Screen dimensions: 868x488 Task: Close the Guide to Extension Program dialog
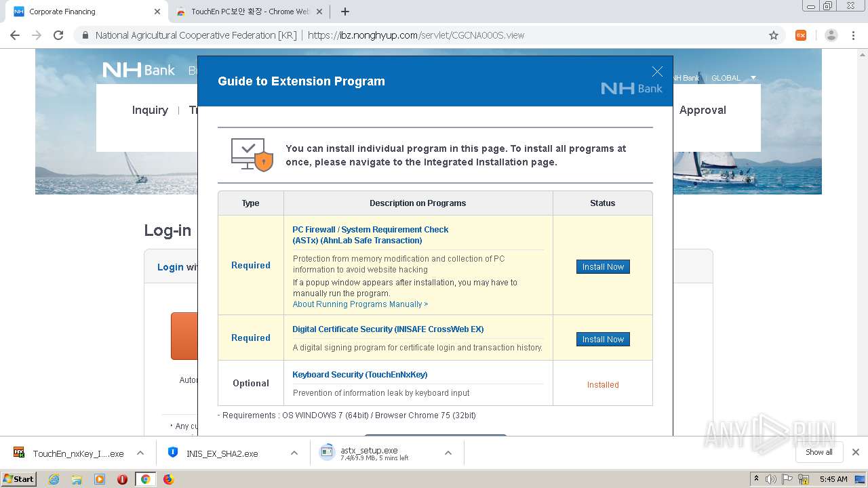click(x=657, y=72)
